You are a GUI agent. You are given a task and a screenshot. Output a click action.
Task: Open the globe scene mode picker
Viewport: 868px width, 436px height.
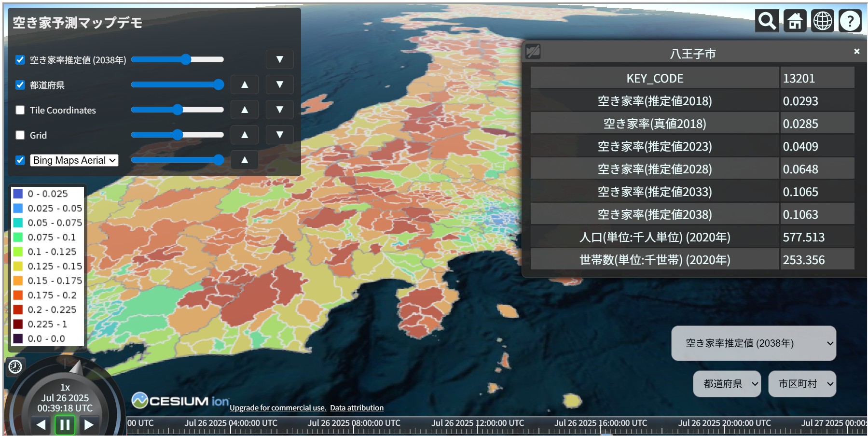[822, 21]
